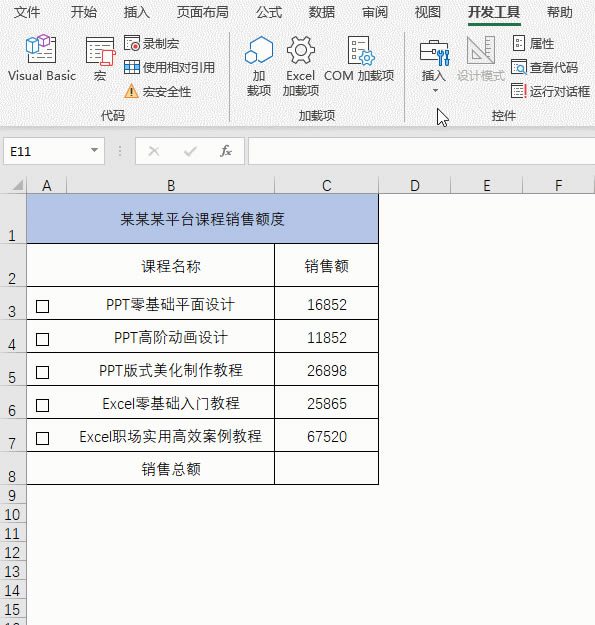Viewport: 595px width, 625px height.
Task: Open the fx insert function dialog
Action: pyautogui.click(x=226, y=151)
